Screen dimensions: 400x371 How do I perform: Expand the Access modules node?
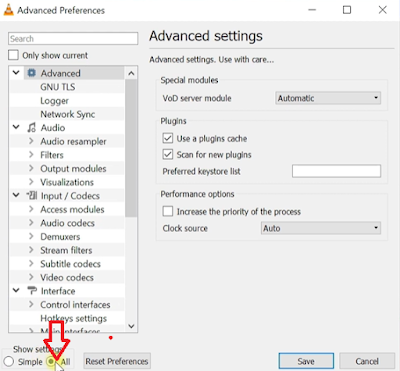[x=31, y=209]
